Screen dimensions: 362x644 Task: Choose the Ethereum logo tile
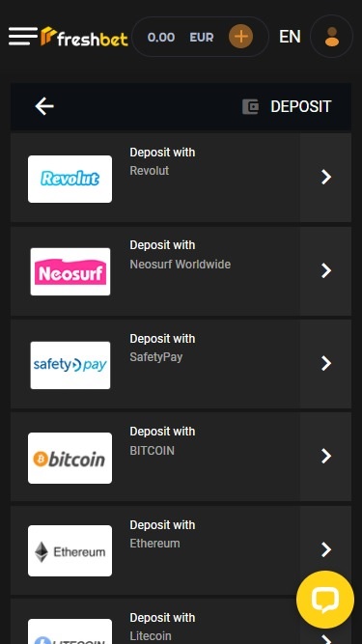pyautogui.click(x=70, y=550)
